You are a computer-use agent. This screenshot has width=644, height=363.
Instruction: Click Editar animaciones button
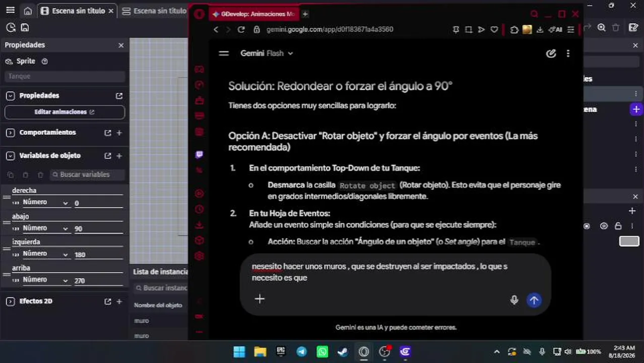pyautogui.click(x=65, y=112)
